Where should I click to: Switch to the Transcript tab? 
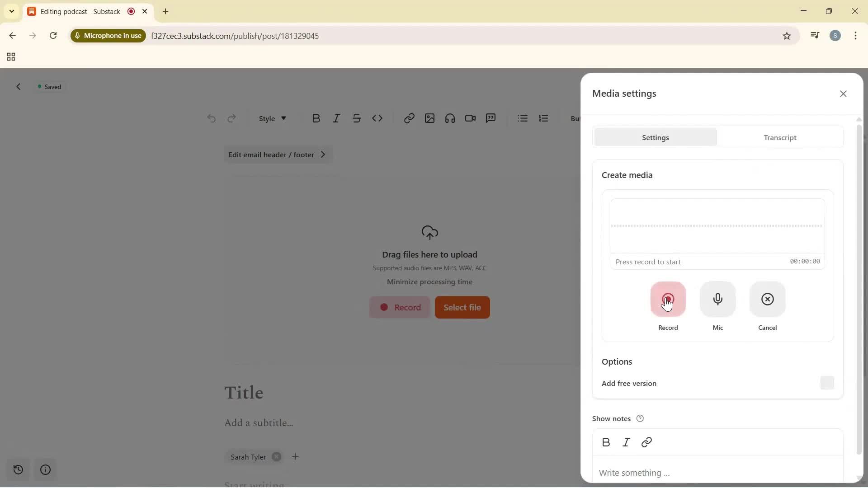coord(780,137)
